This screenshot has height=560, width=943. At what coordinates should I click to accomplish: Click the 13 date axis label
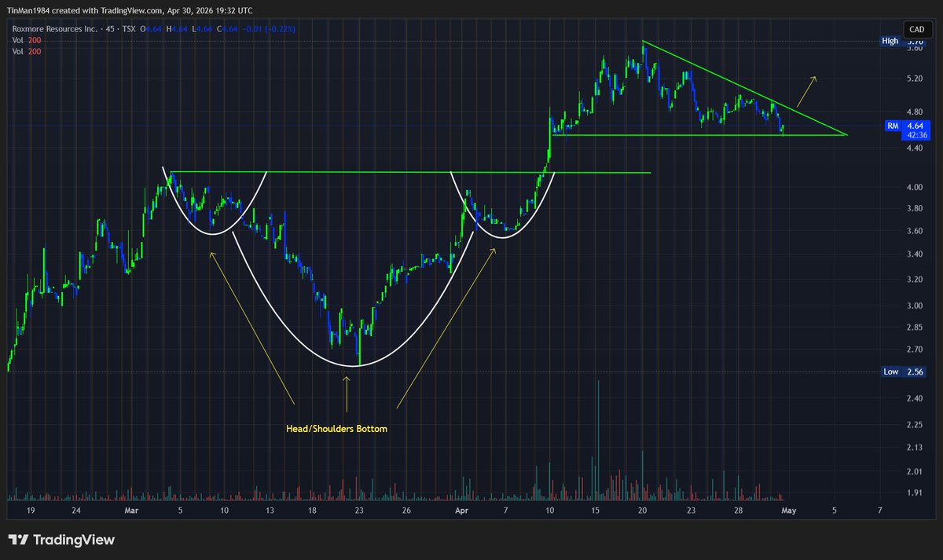pyautogui.click(x=270, y=511)
